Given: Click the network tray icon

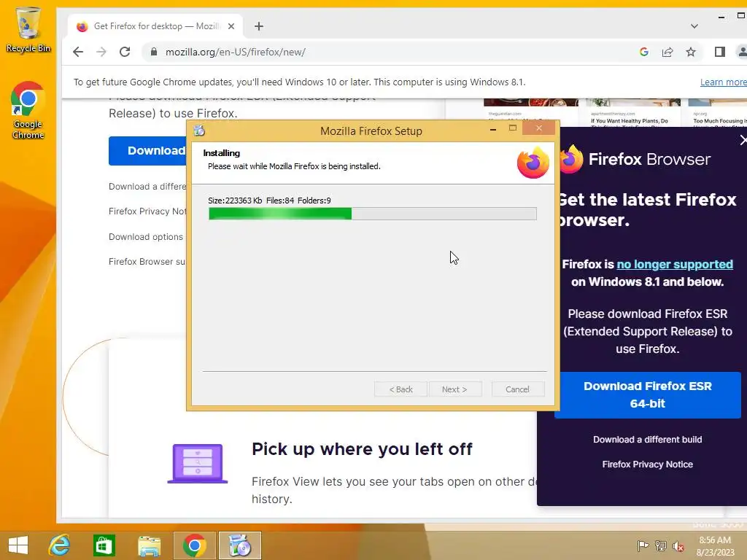Looking at the screenshot, I should point(661,545).
